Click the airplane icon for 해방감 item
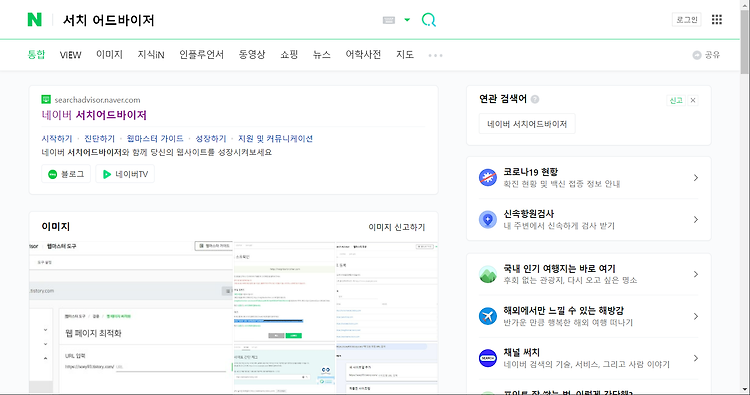 (488, 316)
